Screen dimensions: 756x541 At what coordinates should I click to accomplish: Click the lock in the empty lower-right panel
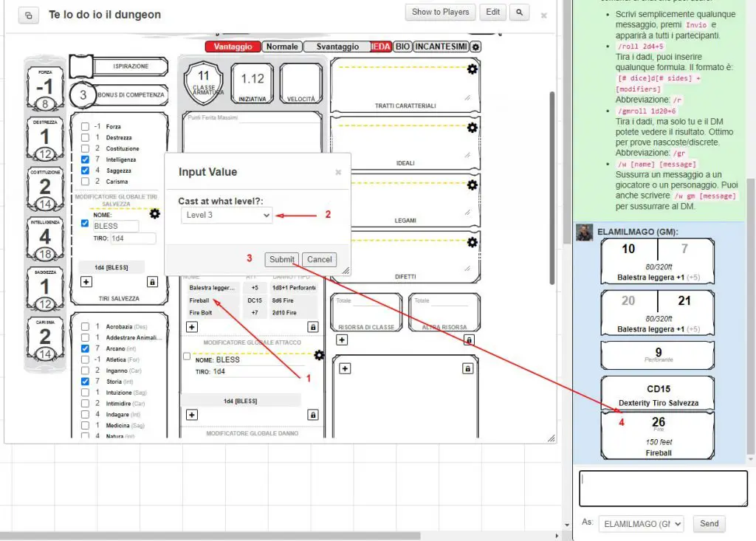[x=467, y=368]
